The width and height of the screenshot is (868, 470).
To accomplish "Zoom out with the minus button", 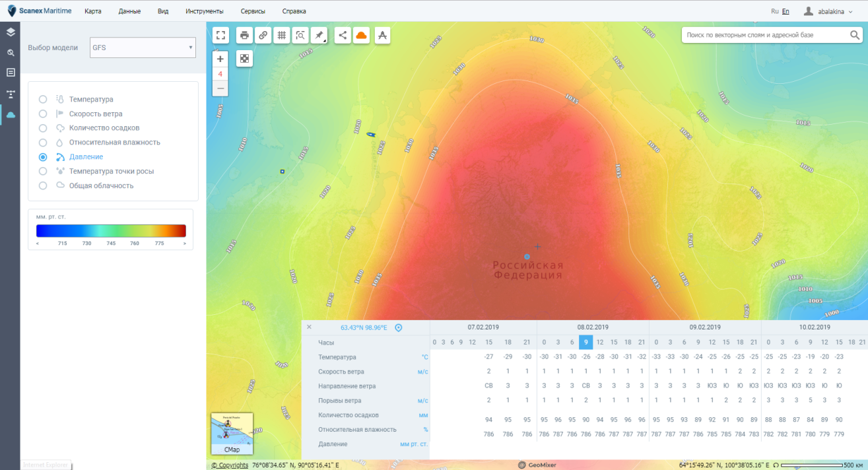I will click(220, 88).
